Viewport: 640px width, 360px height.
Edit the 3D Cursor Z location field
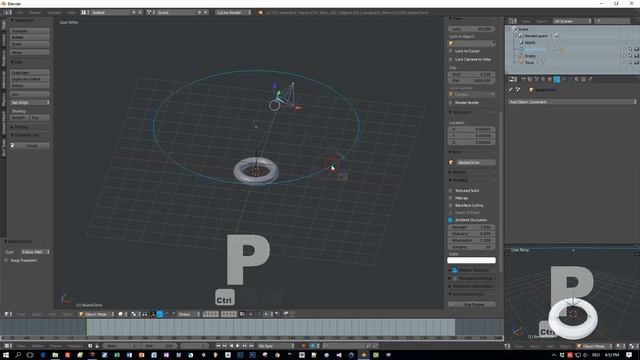[x=471, y=142]
